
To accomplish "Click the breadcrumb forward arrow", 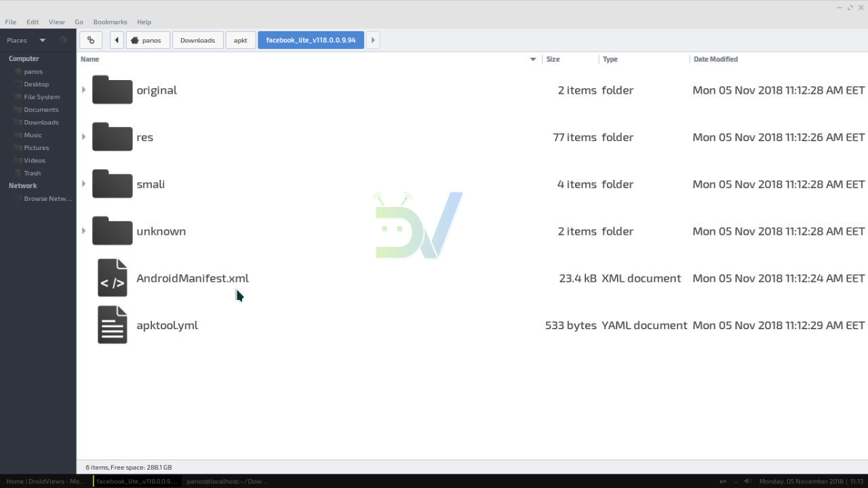I will pyautogui.click(x=373, y=40).
